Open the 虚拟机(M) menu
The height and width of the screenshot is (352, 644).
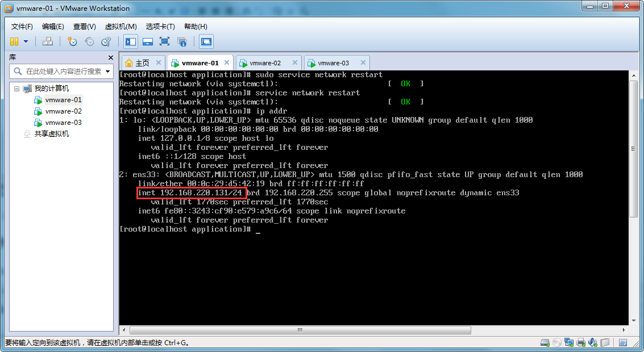pos(121,26)
